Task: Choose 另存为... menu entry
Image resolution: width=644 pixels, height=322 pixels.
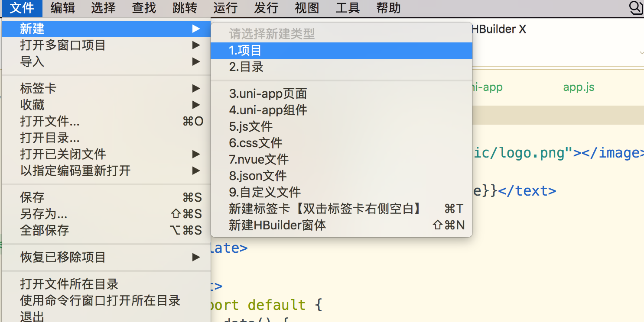Action: 106,214
